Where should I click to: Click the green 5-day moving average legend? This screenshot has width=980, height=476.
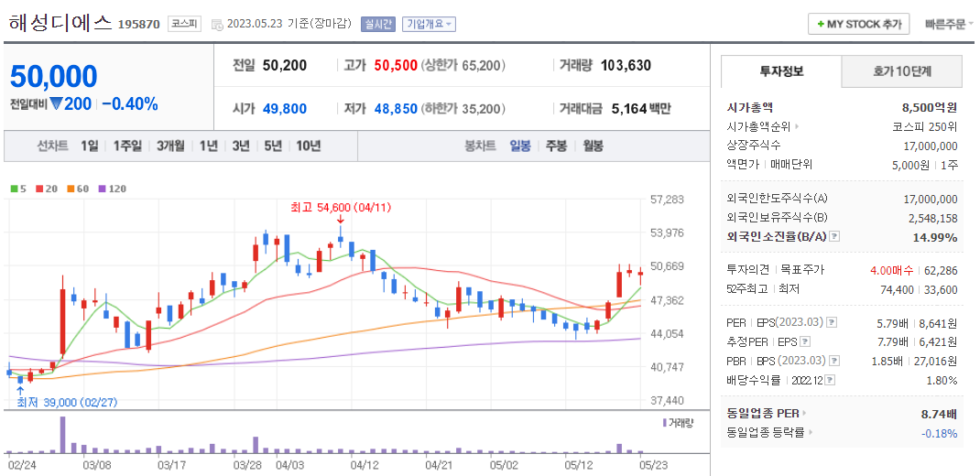tap(16, 188)
